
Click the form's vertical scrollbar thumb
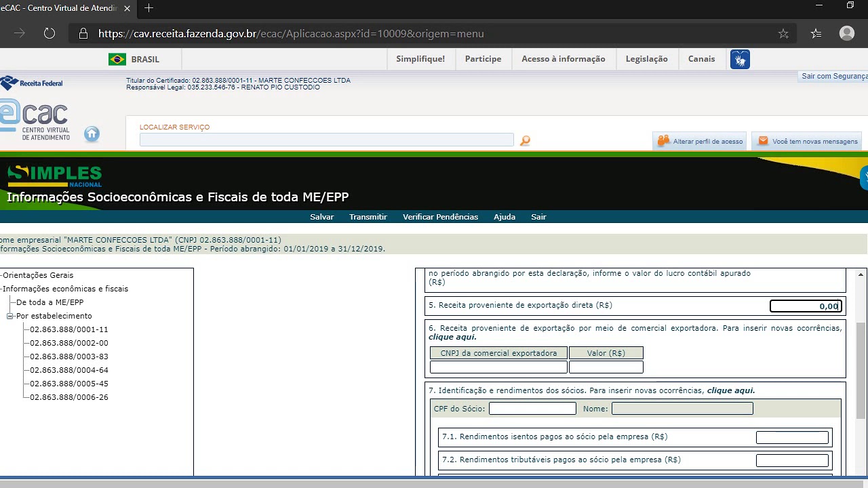pyautogui.click(x=861, y=370)
